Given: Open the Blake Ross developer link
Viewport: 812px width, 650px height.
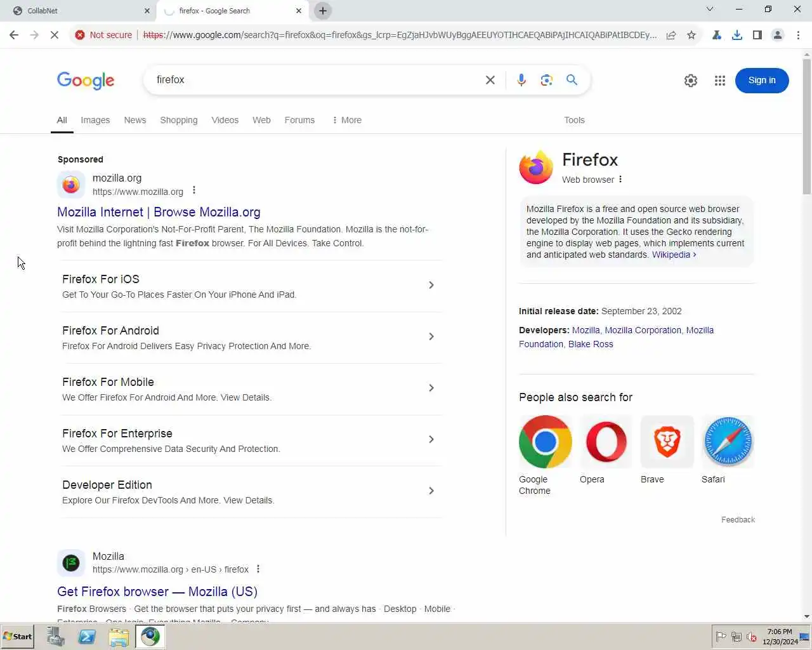Looking at the screenshot, I should 591,344.
